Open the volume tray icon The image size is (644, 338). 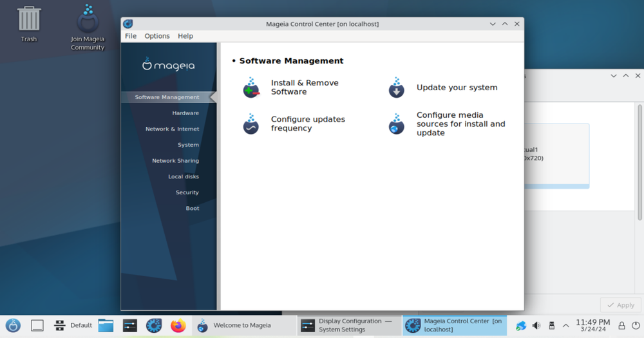pos(536,326)
